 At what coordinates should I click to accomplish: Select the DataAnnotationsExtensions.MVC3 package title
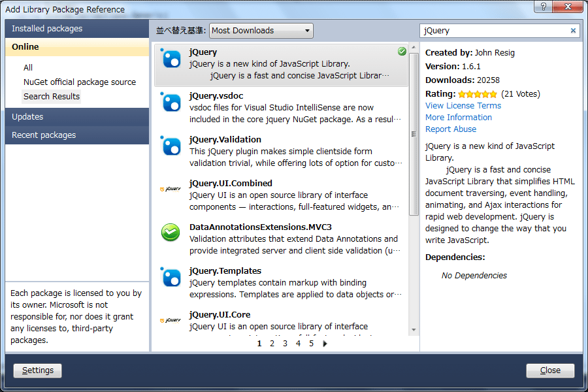pyautogui.click(x=260, y=227)
